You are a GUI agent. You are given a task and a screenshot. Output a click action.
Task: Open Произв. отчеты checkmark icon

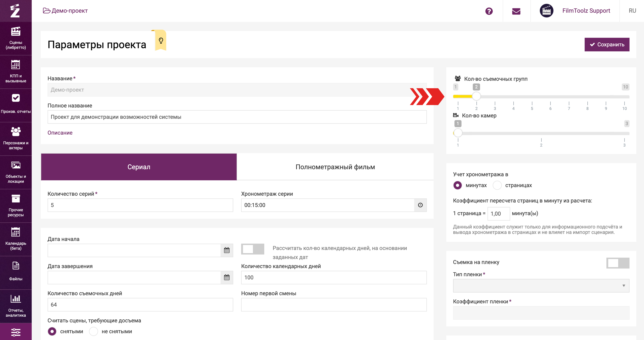point(15,98)
